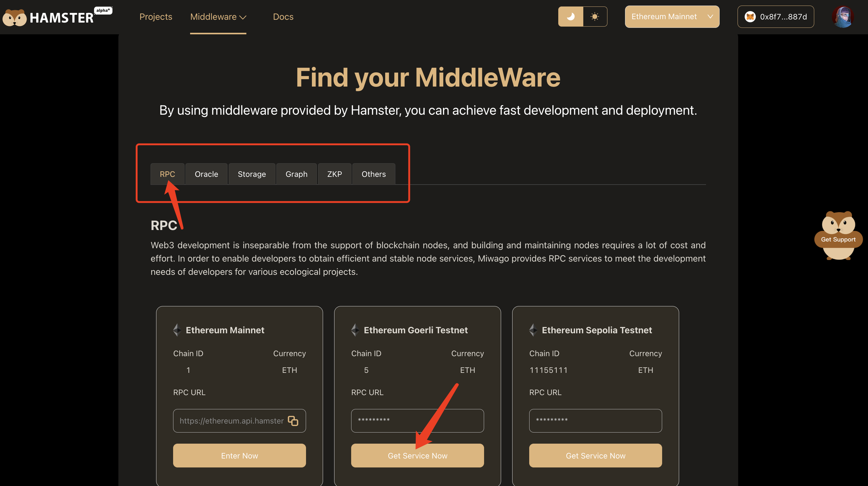Click Ethereum icon on Goerli Testnet card
The height and width of the screenshot is (486, 868).
355,330
